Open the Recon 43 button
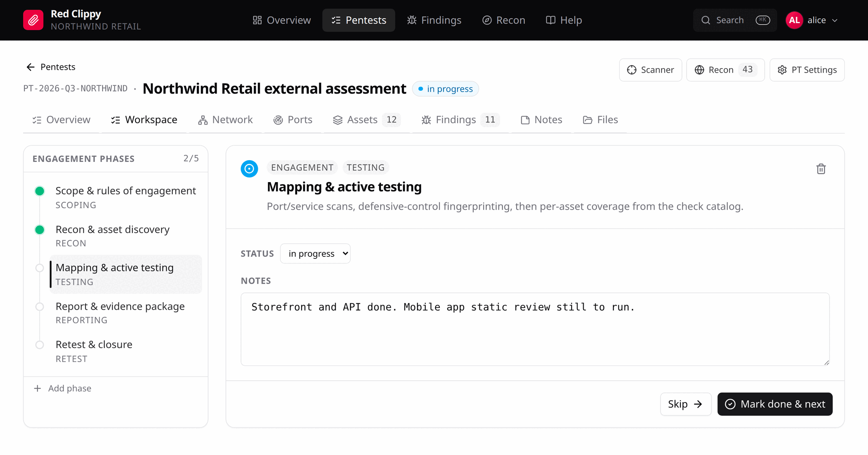 click(725, 70)
